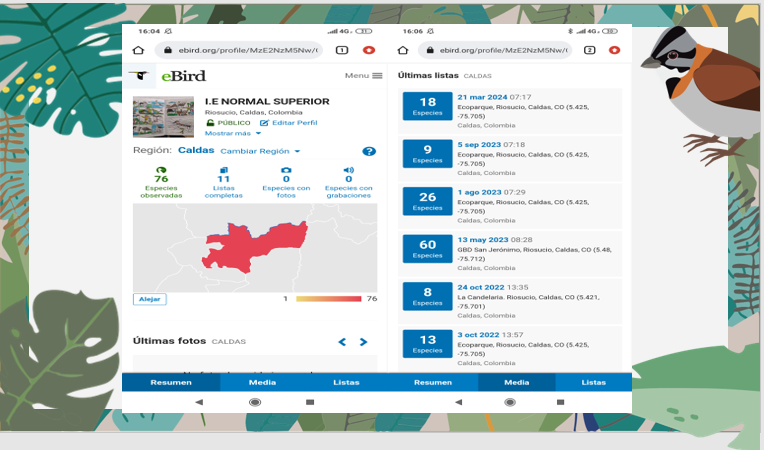Go to next photo in Últimas fotos
Image resolution: width=764 pixels, height=450 pixels.
pyautogui.click(x=364, y=342)
